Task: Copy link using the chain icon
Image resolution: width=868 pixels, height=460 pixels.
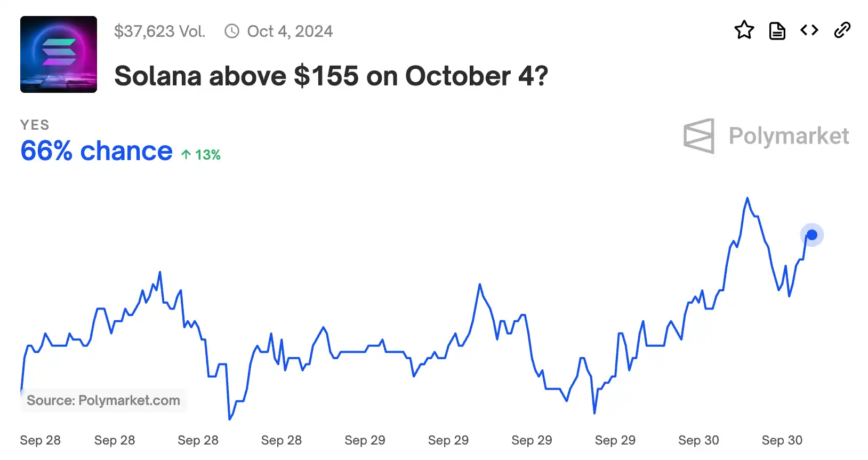Action: [842, 30]
